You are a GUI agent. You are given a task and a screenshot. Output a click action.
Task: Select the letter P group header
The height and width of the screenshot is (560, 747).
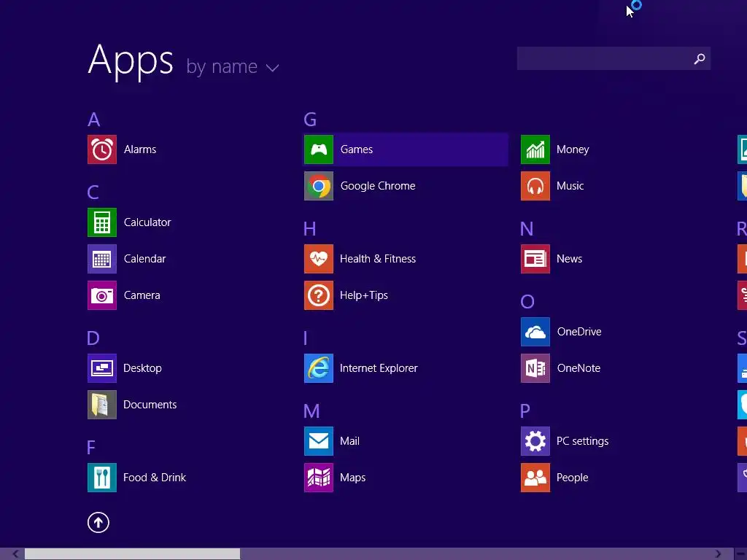(x=525, y=411)
